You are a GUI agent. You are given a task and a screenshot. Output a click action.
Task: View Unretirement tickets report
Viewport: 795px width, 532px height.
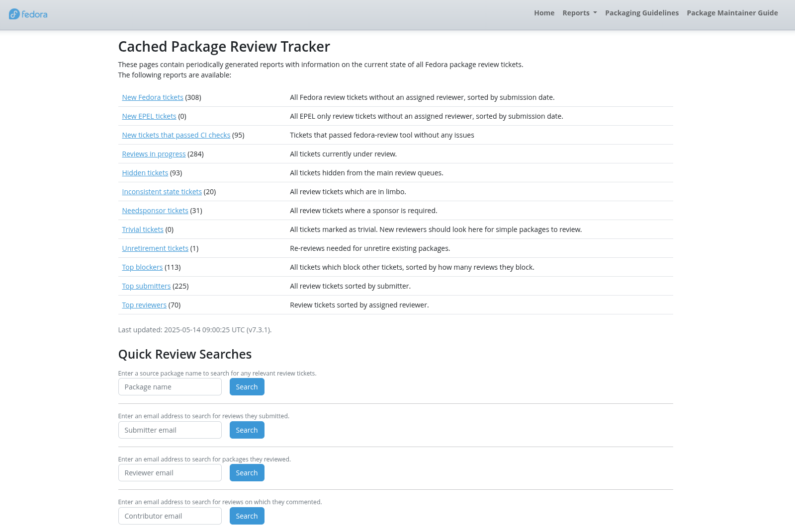[155, 248]
